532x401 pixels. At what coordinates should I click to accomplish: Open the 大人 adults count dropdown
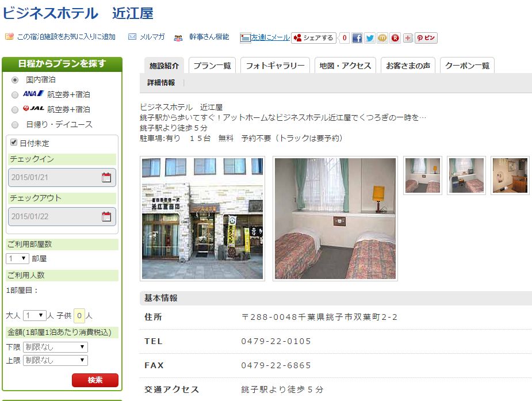[x=35, y=315]
